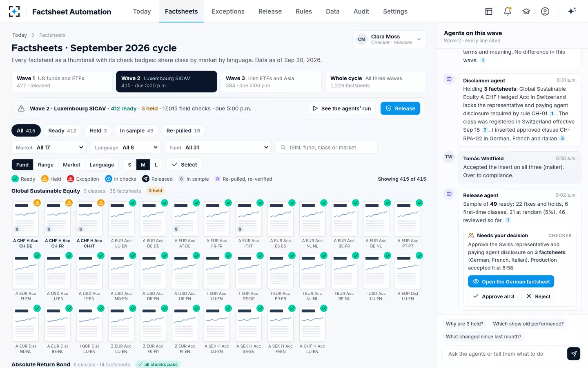
Task: Click the In checks legend blue icon
Action: pyautogui.click(x=109, y=179)
